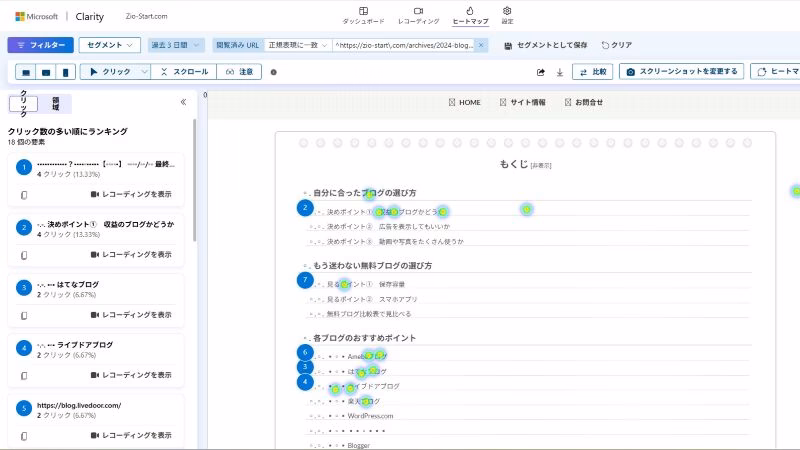800x450 pixels.
Task: Select the PC desktop device icon
Action: click(26, 72)
